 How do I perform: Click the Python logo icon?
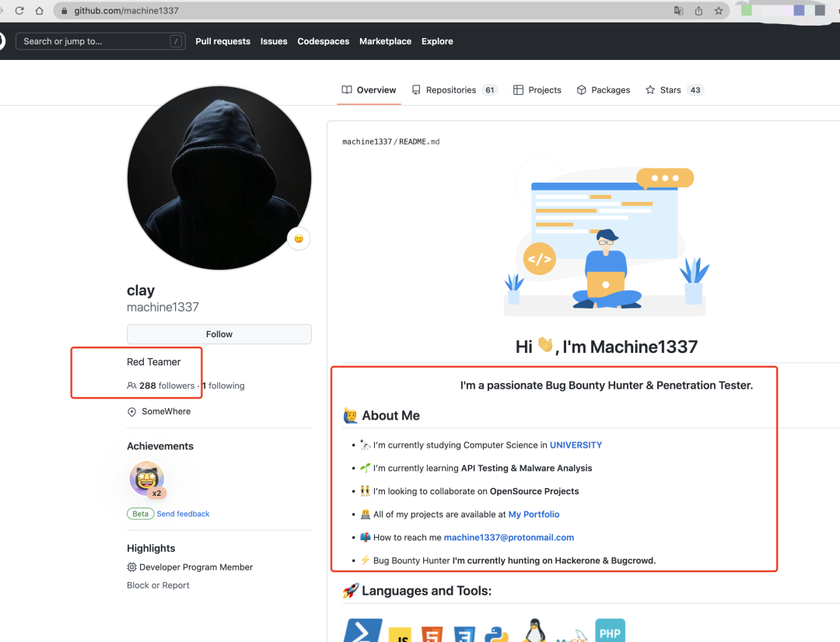coord(496,634)
